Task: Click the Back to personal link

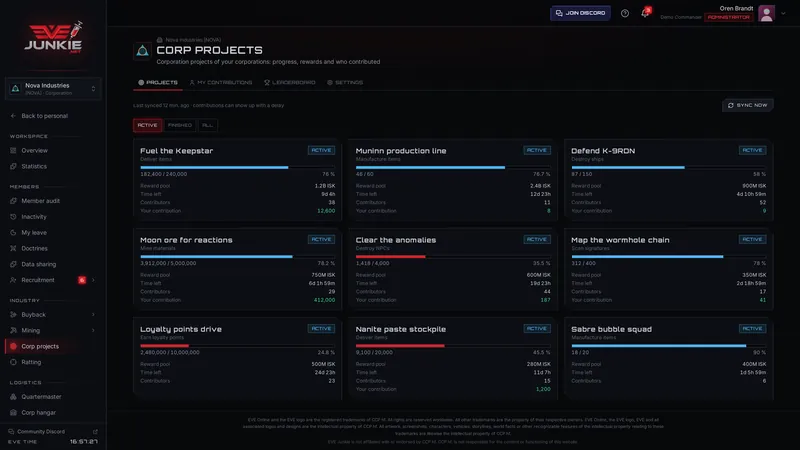Action: [x=44, y=116]
